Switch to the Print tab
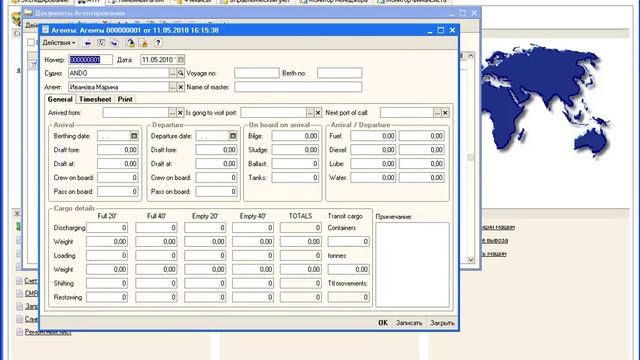Viewport: 640px width, 360px height. click(125, 99)
